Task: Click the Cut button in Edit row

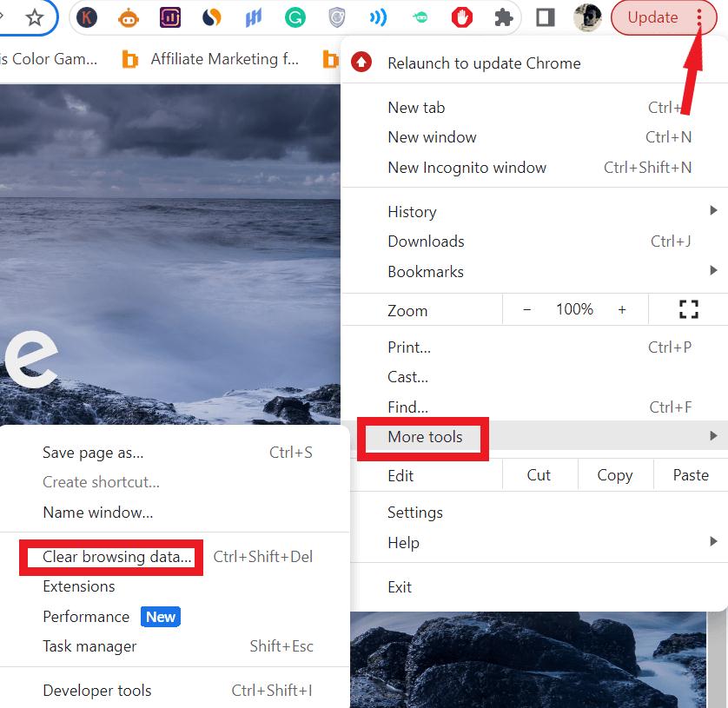Action: (x=539, y=475)
